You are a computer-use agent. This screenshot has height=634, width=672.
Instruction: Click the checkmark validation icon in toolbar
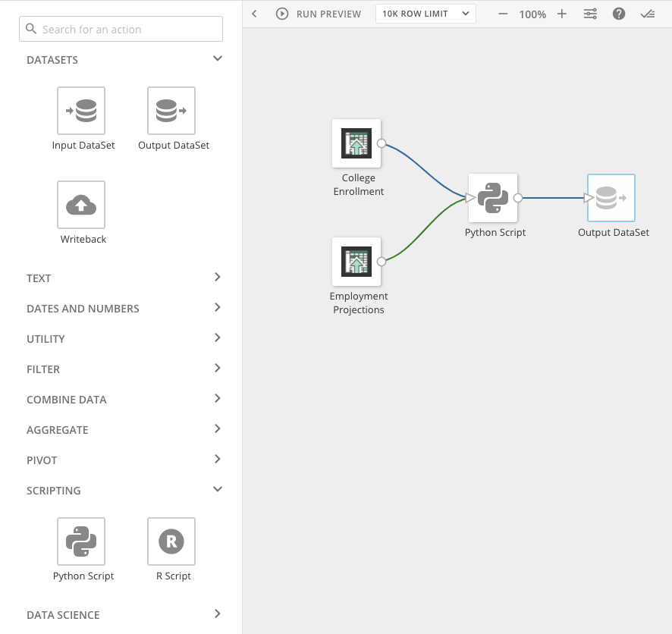pos(647,13)
